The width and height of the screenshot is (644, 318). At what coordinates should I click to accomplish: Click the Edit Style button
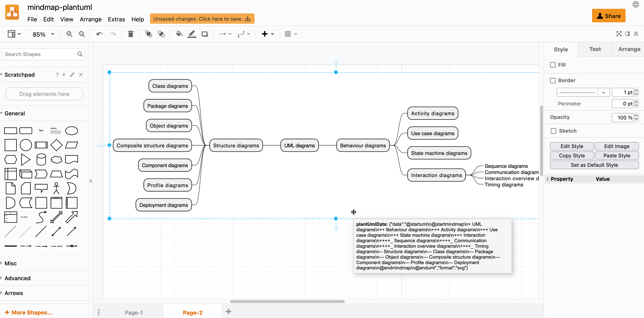coord(572,146)
